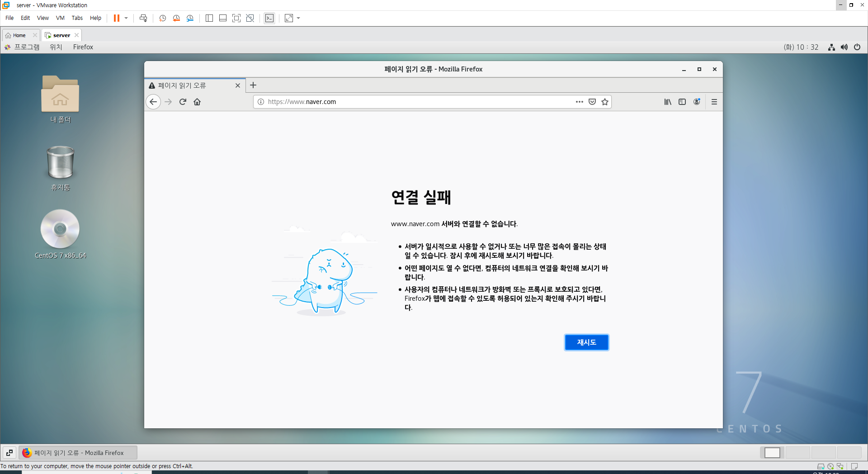Enter full screen mode via toolbar icon
This screenshot has height=474, width=868.
236,18
